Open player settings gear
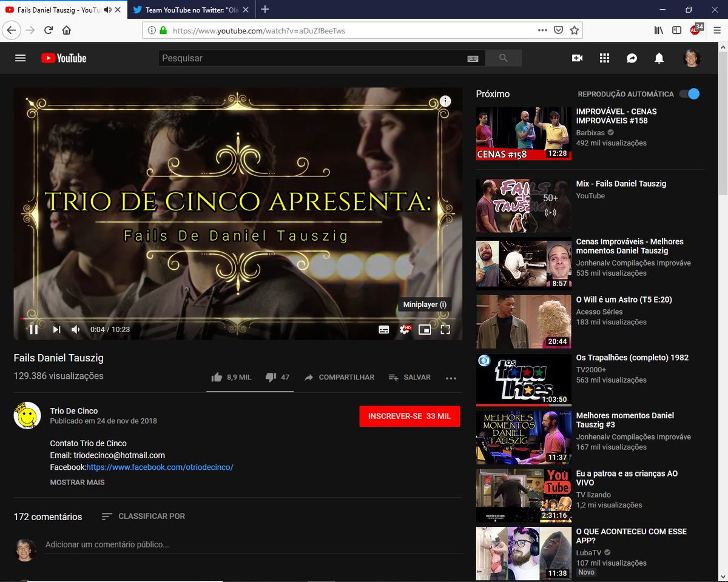This screenshot has width=728, height=582. pyautogui.click(x=404, y=330)
